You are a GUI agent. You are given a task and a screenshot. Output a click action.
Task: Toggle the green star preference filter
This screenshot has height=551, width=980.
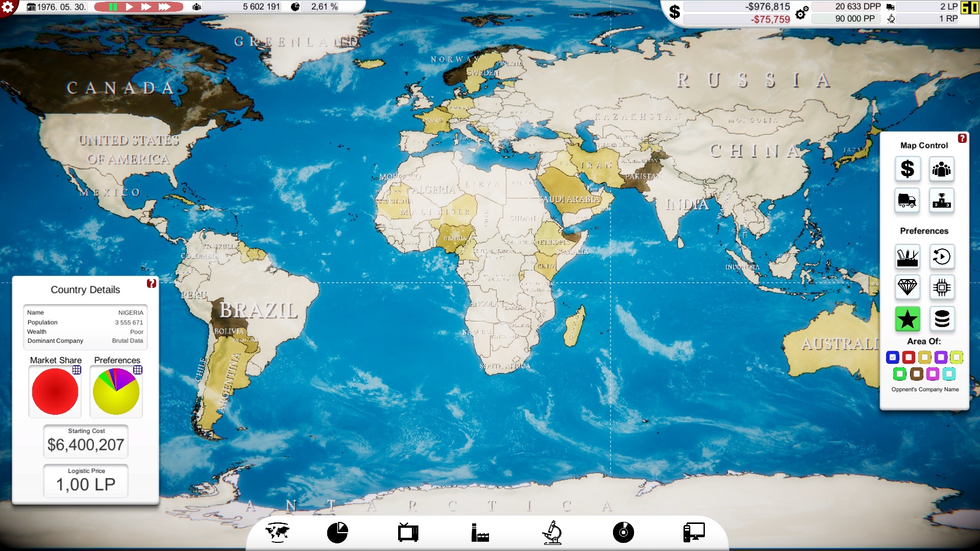pos(908,319)
